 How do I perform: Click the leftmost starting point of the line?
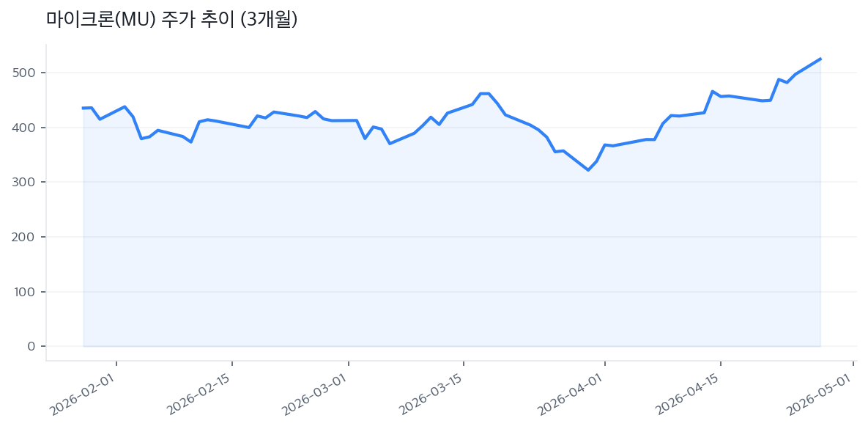point(84,108)
